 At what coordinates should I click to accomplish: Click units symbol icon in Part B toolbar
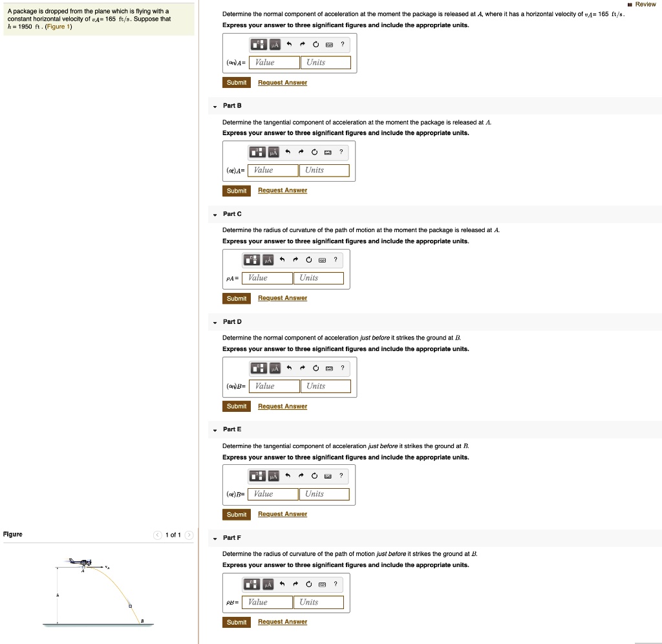pyautogui.click(x=273, y=152)
